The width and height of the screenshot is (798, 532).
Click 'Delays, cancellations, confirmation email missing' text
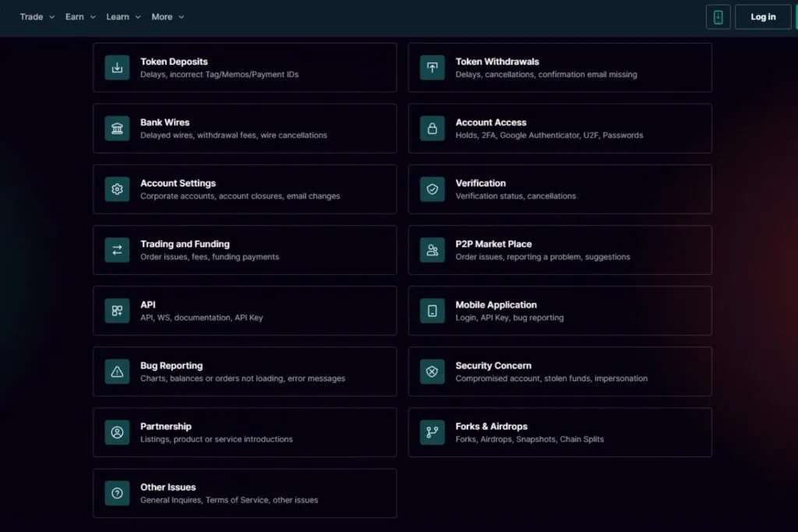[x=546, y=74]
